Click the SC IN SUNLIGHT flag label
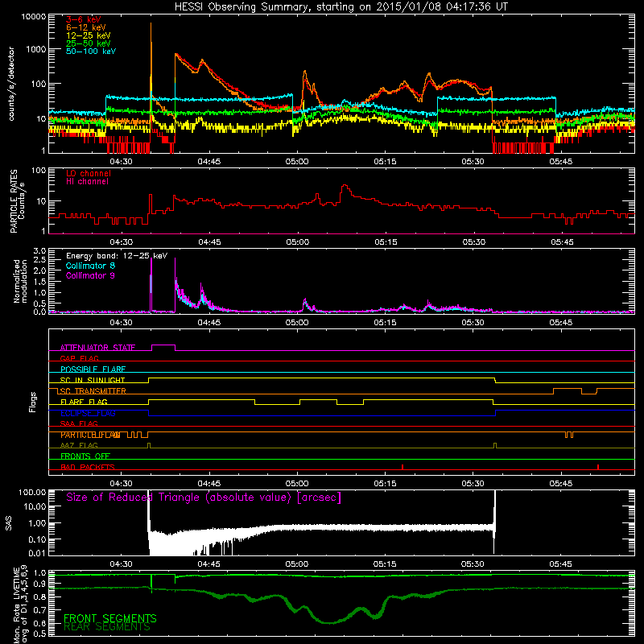The height and width of the screenshot is (644, 644). pos(93,380)
